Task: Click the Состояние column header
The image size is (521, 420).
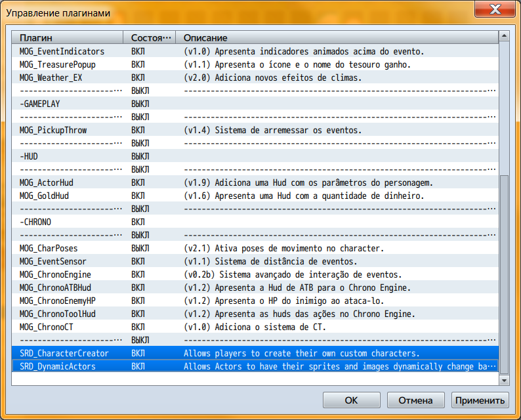Action: pyautogui.click(x=150, y=37)
